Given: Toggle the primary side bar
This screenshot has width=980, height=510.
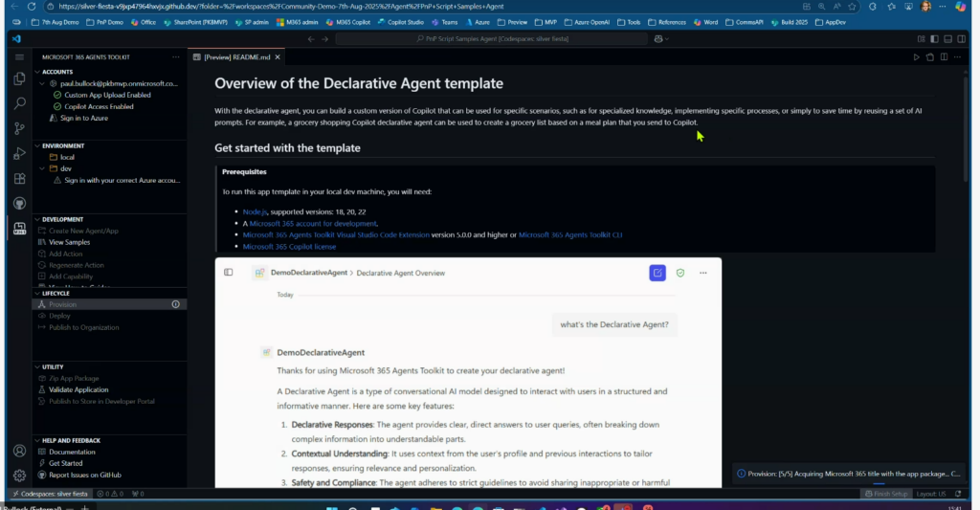Looking at the screenshot, I should tap(934, 38).
